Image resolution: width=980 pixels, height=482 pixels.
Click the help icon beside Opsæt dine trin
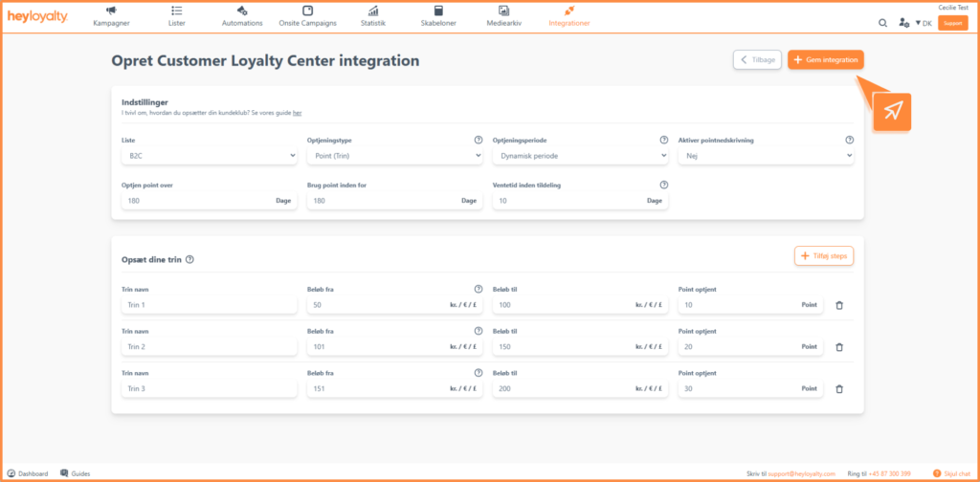[x=190, y=260]
